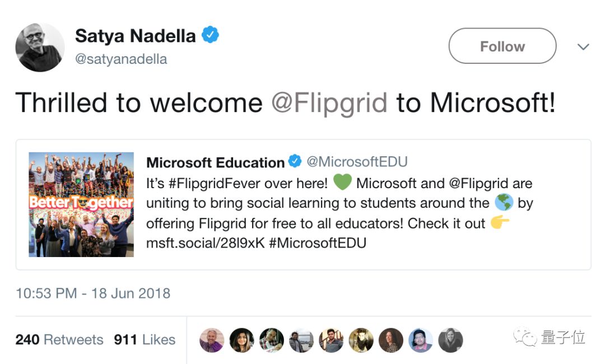Viewport: 605px width, 364px height.
Task: Click Microsoft Education's verified badge
Action: [295, 161]
